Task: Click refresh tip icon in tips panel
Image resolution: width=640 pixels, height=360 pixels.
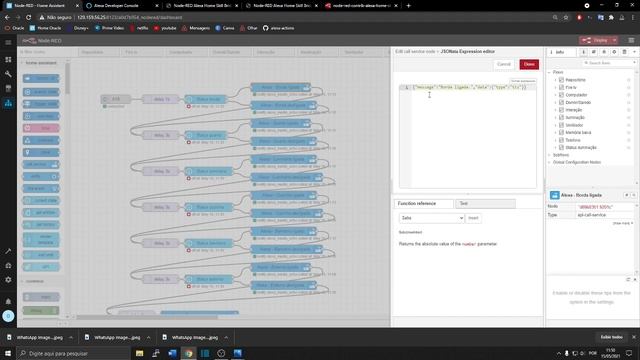Action: click(x=628, y=280)
